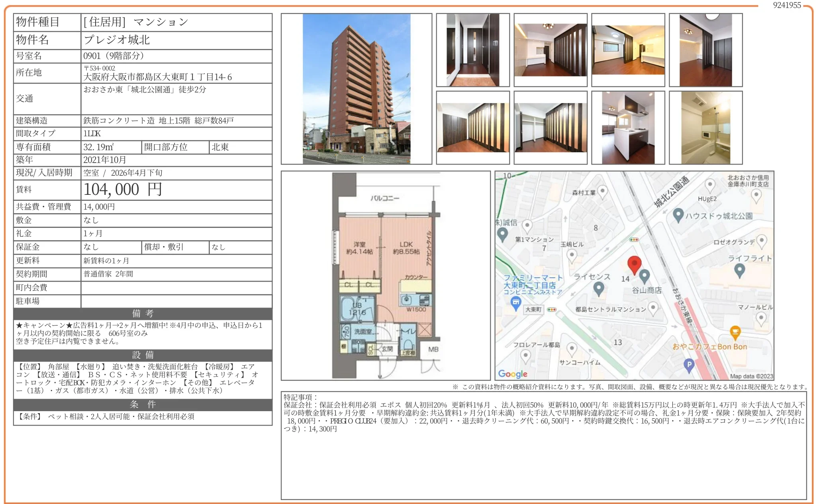Click the ファミリーマート shop marker icon
The height and width of the screenshot is (504, 819).
[516, 304]
